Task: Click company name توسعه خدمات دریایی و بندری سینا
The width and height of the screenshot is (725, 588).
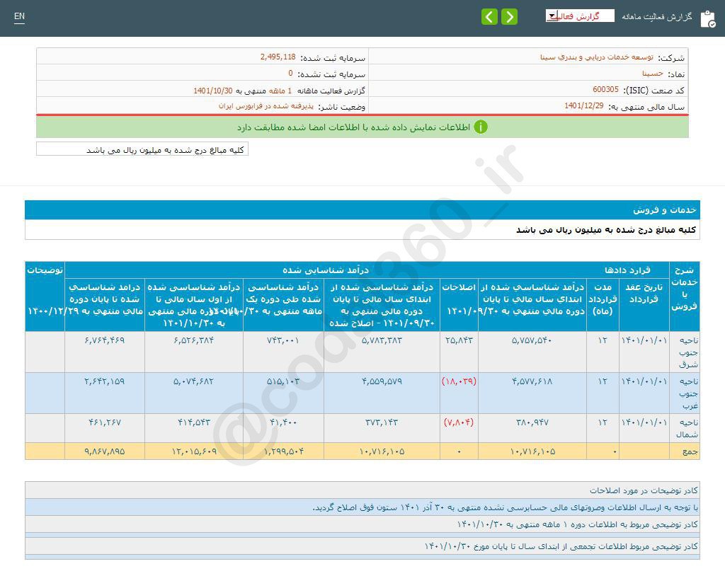Action: click(x=607, y=57)
